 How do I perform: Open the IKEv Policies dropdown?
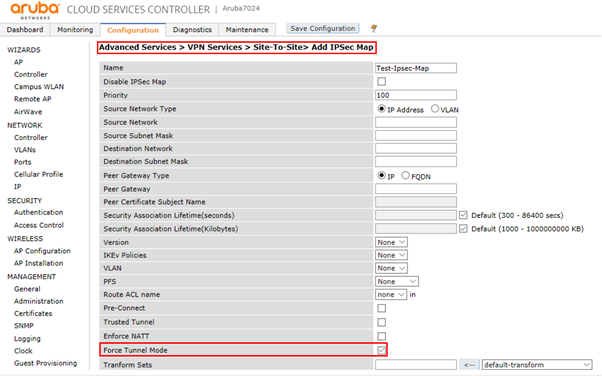[391, 255]
